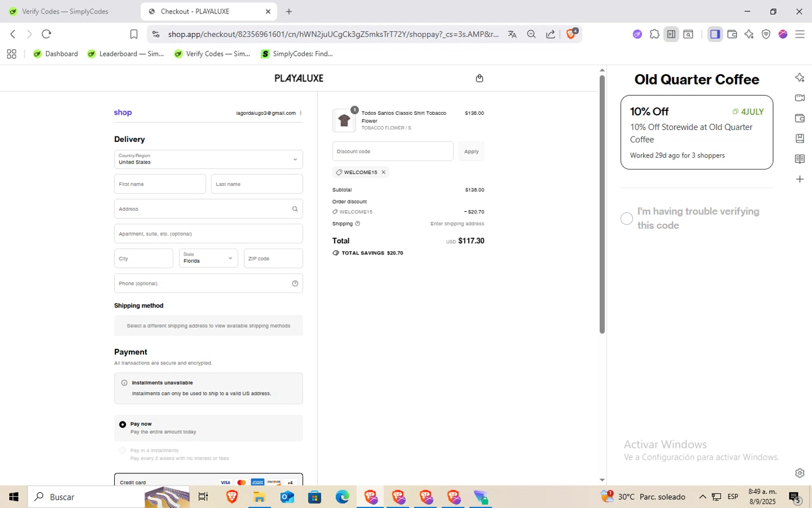Click the Discount code field
The image size is (812, 508).
pos(393,152)
